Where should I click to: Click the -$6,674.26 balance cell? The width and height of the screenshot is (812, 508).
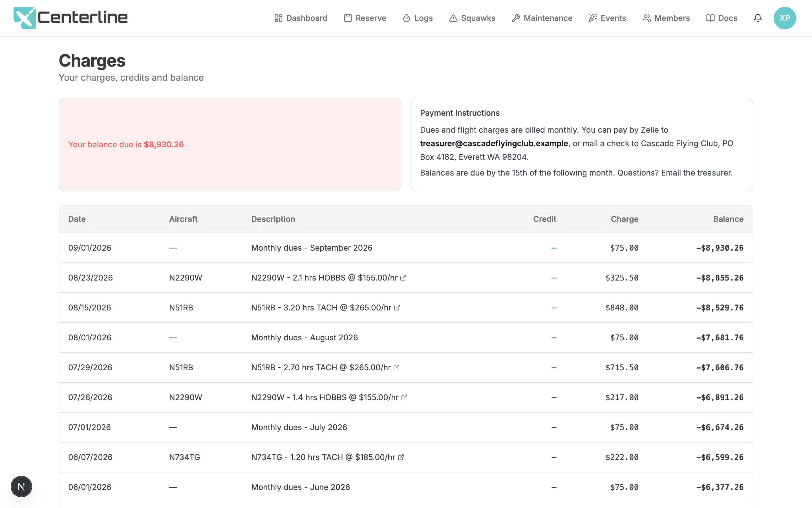point(720,427)
